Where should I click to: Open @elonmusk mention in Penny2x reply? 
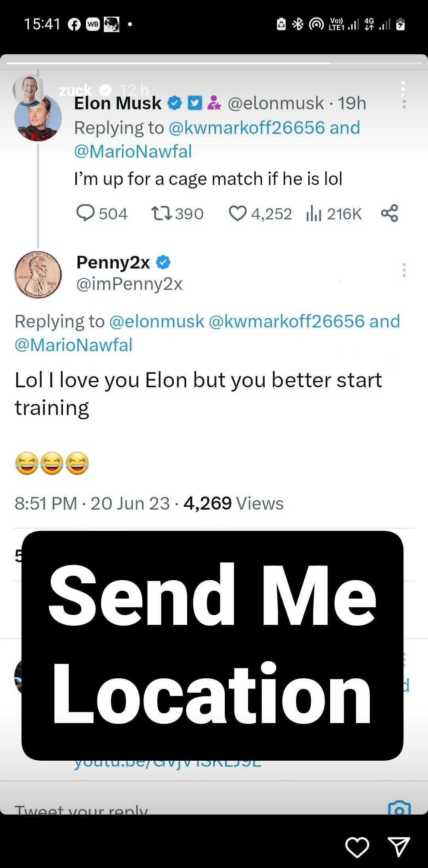coord(156,322)
